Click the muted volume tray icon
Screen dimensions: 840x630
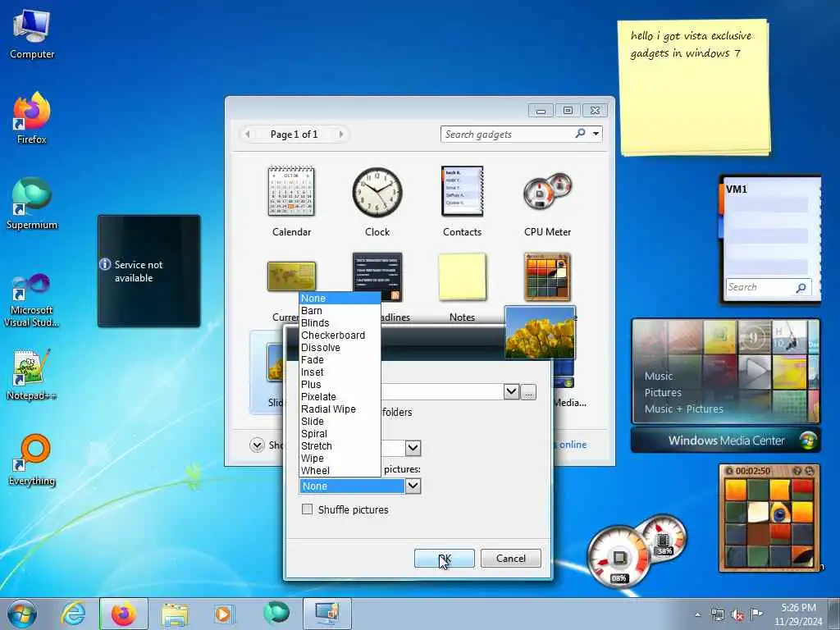(737, 614)
